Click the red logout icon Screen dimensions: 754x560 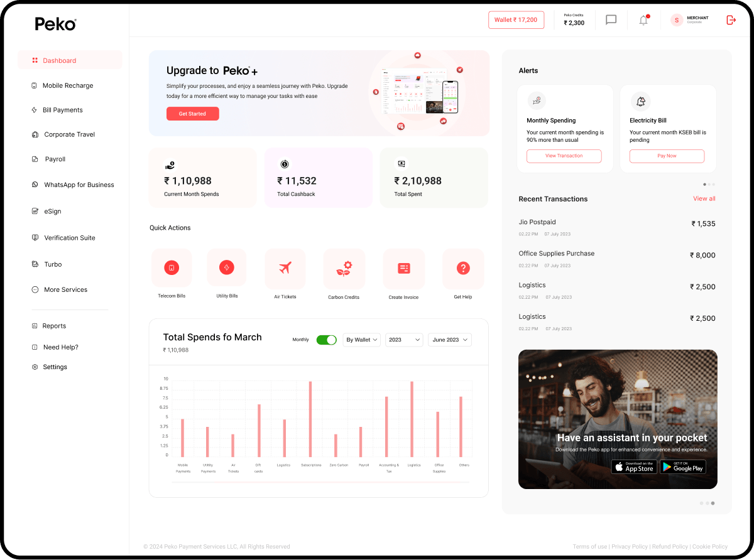tap(731, 20)
